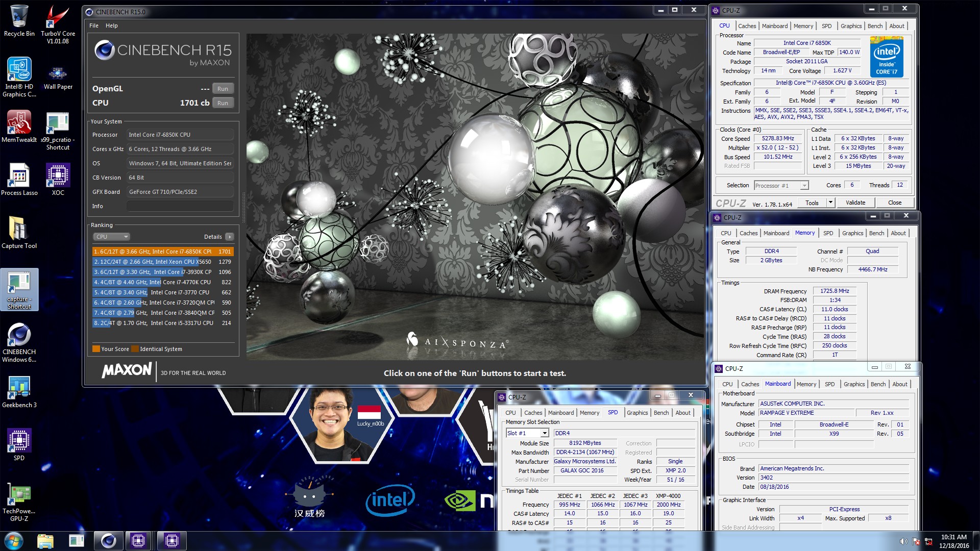Select ranking row Intel Xeon CPU X5650

(x=163, y=262)
